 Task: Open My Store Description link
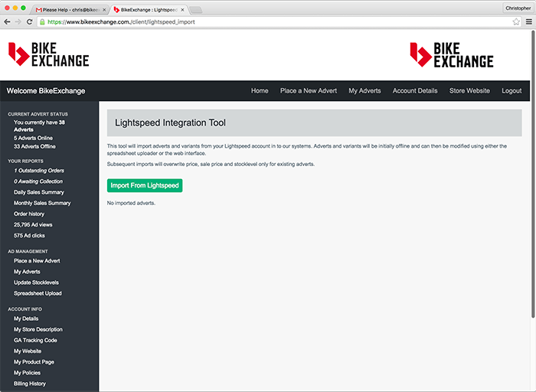click(38, 329)
